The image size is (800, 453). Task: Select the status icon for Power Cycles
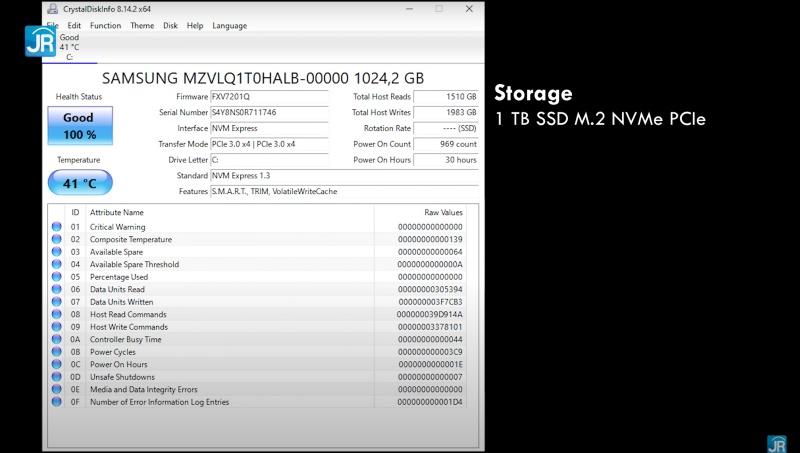(56, 352)
